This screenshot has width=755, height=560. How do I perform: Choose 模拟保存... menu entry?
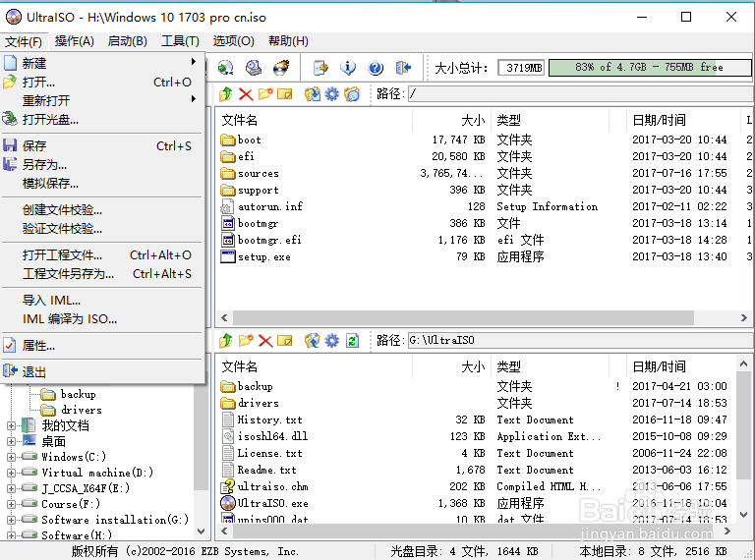pyautogui.click(x=101, y=184)
